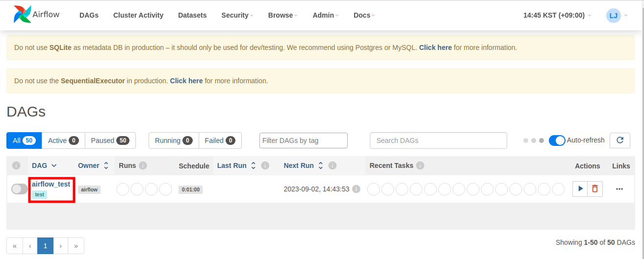Click the last recent task status circle
644x259 pixels.
click(559, 189)
